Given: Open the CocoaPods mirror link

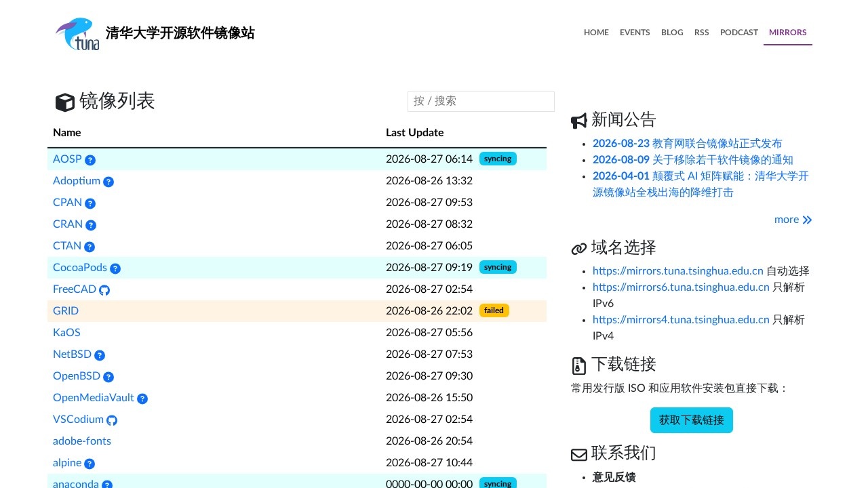Looking at the screenshot, I should point(80,268).
